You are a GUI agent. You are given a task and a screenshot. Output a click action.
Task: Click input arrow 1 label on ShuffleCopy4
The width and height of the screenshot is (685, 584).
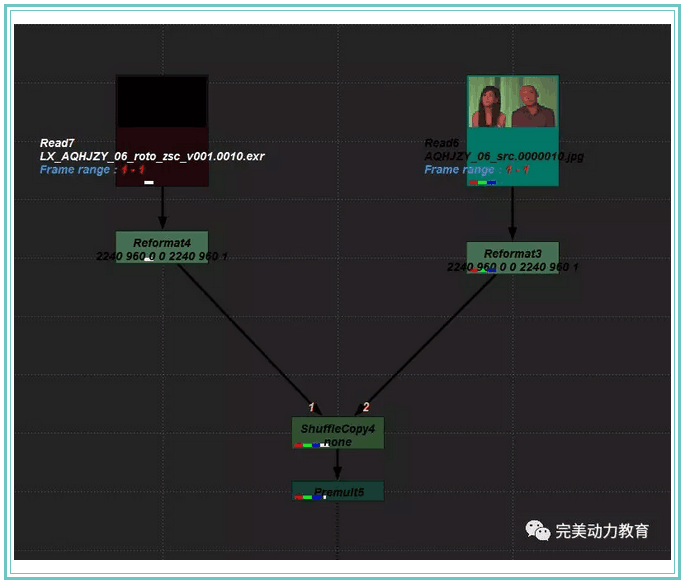311,408
